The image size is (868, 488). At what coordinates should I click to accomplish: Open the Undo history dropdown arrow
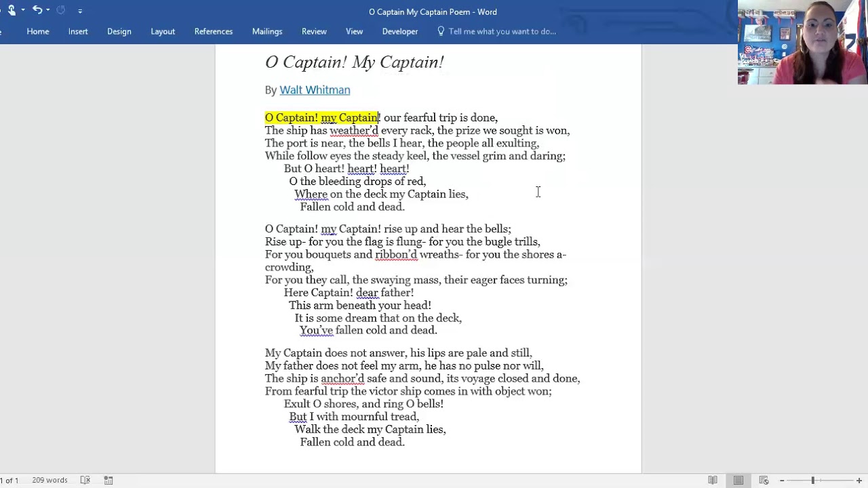click(47, 10)
